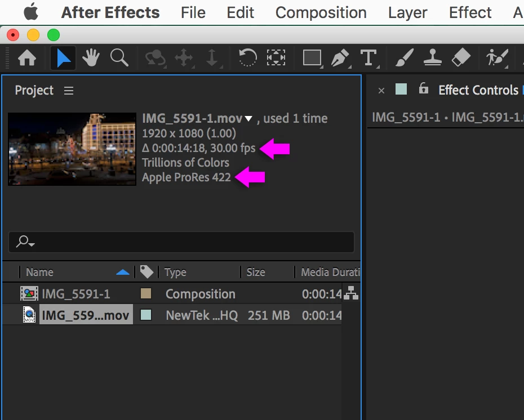Click the Home icon in the toolbar
The image size is (524, 420).
coord(27,58)
